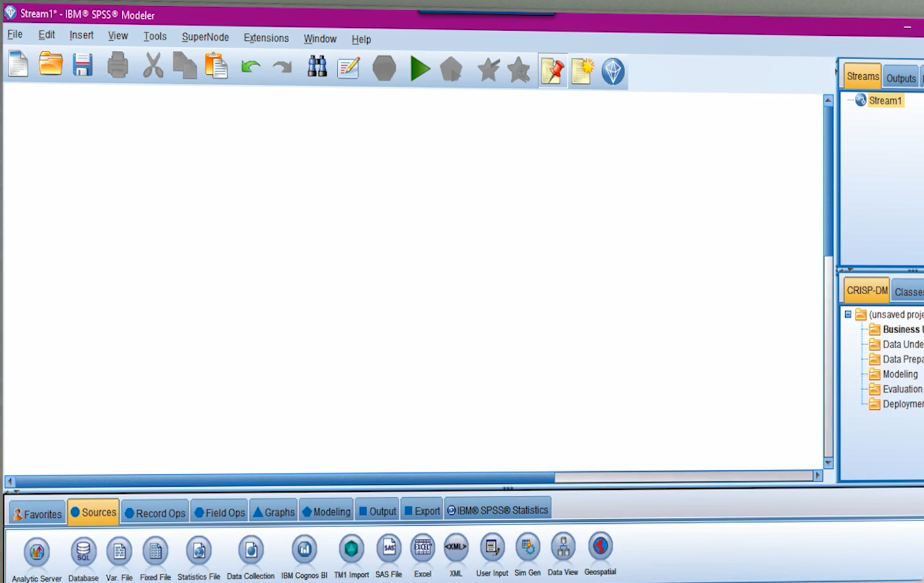
Task: Open the SuperNode menu
Action: 205,37
